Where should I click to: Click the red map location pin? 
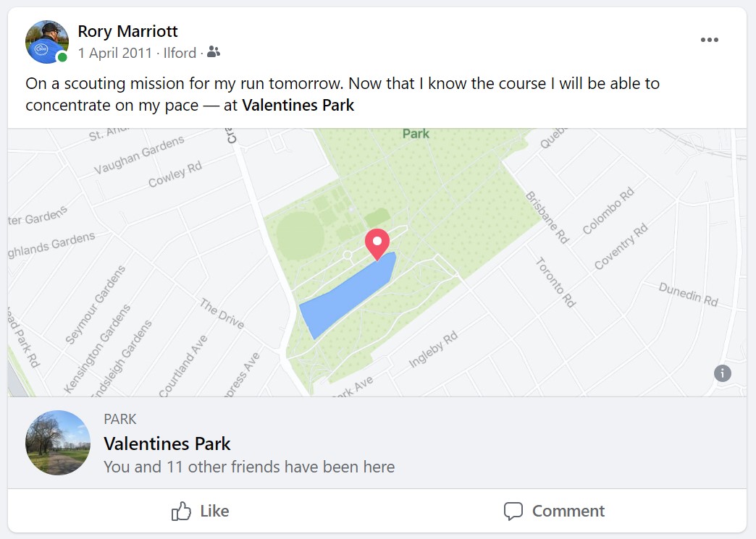377,243
